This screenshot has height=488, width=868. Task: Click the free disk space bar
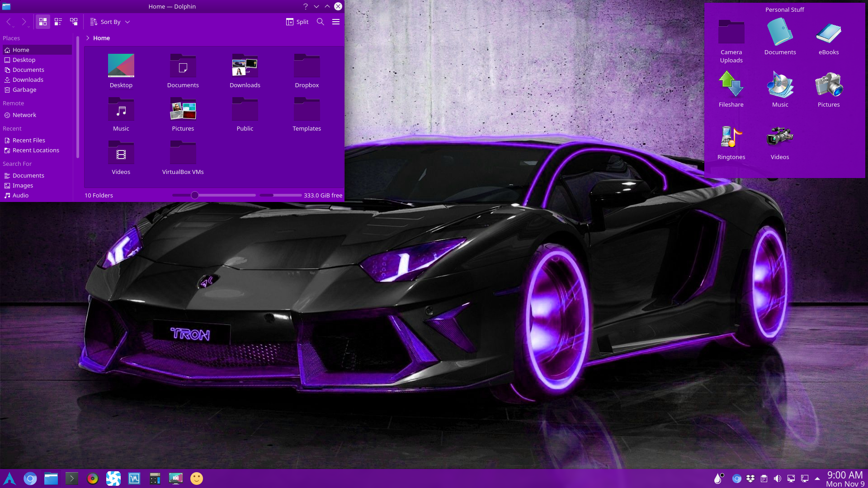coord(281,195)
